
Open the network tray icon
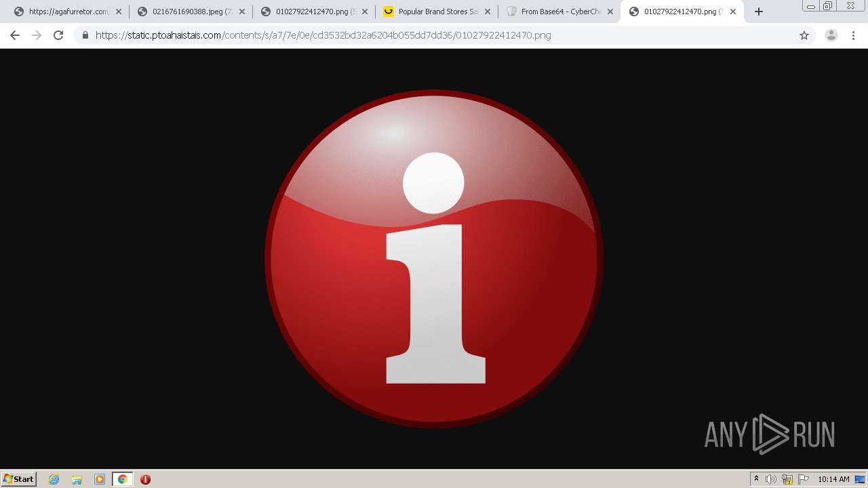point(787,479)
